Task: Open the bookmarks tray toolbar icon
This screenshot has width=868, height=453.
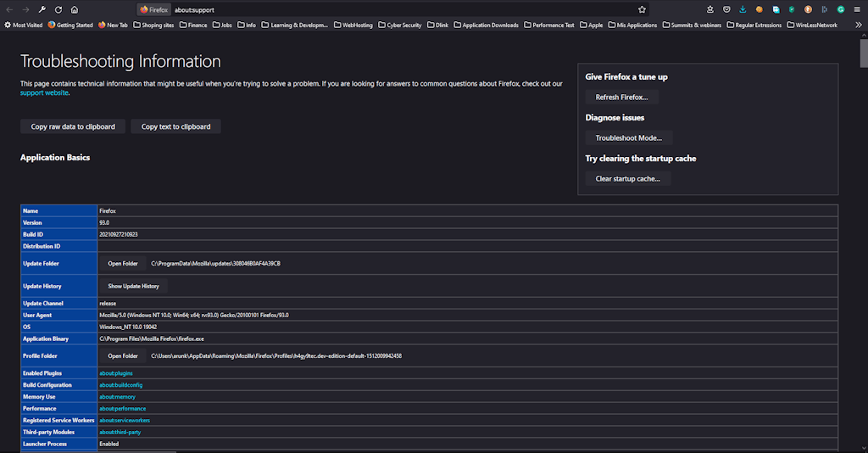Action: 710,9
